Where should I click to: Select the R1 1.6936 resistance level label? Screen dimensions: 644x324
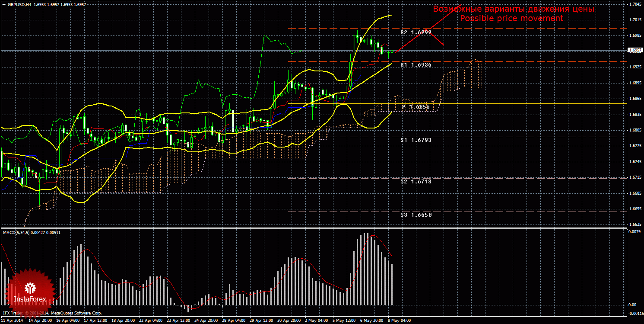pyautogui.click(x=416, y=64)
